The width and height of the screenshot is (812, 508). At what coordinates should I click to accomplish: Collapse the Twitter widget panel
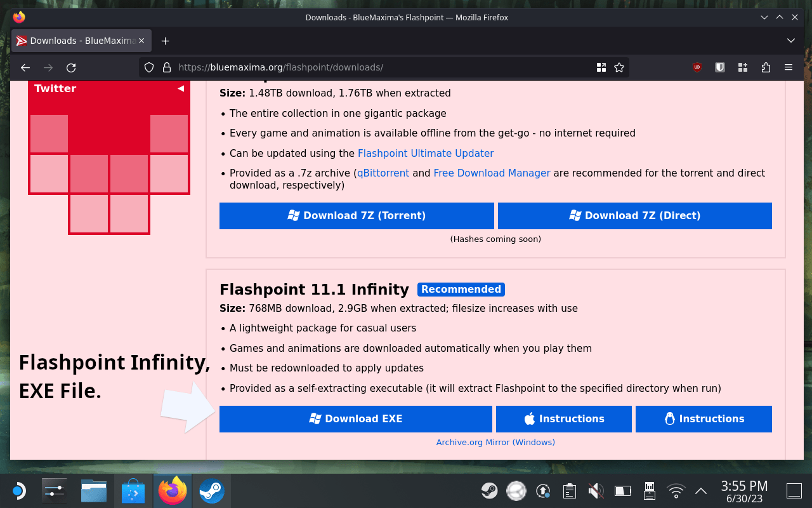[x=180, y=88]
